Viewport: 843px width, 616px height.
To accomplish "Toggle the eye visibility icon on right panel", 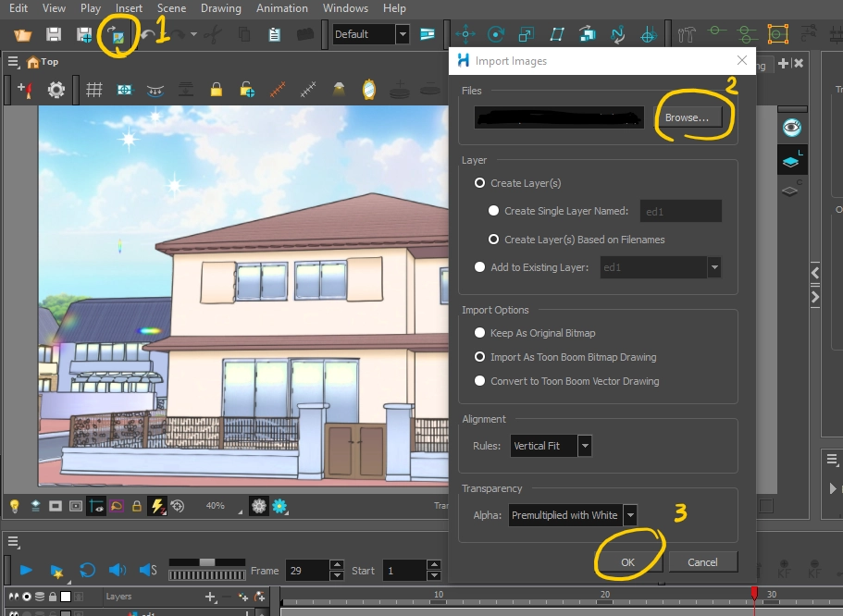I will 792,128.
